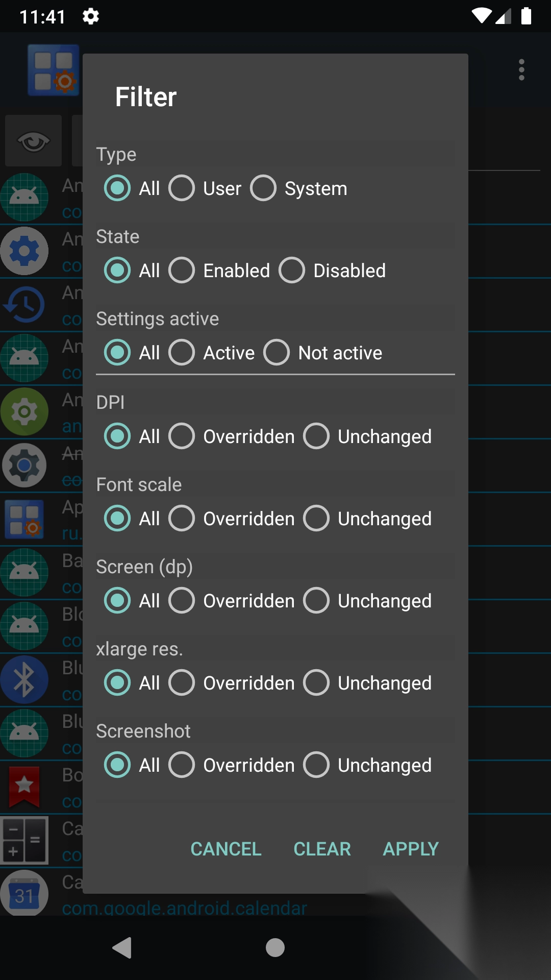This screenshot has height=980, width=551.
Task: Choose the Disabled state option
Action: tap(292, 271)
